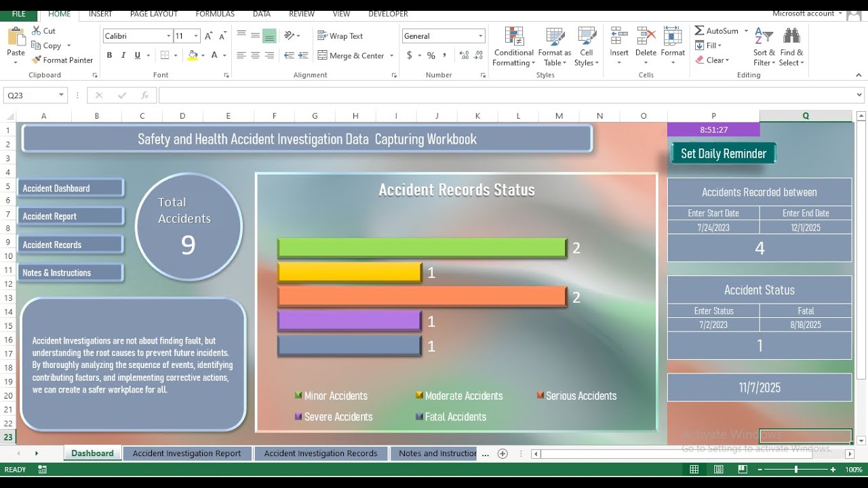The width and height of the screenshot is (868, 488).
Task: Switch to Accident Investigation Report sheet
Action: click(186, 453)
